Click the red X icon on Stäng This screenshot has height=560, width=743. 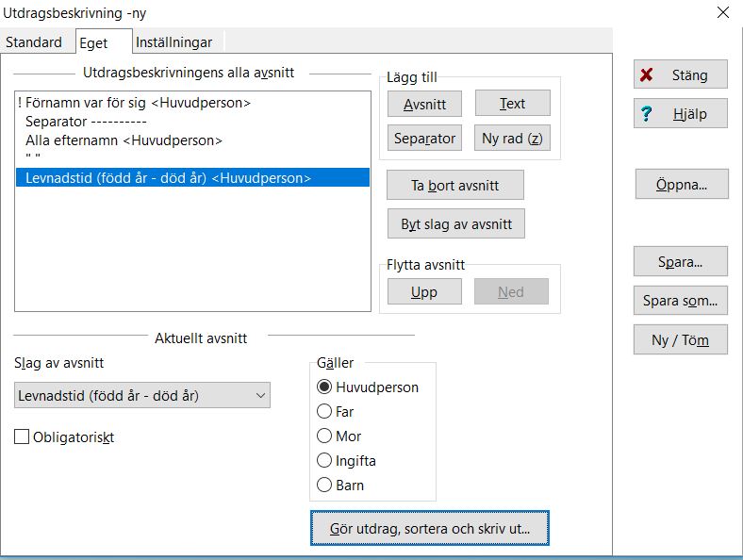(647, 75)
